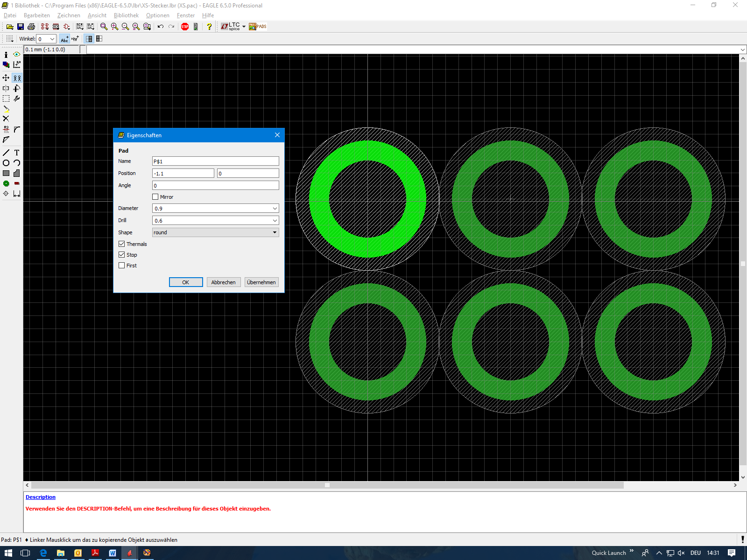The width and height of the screenshot is (747, 560).
Task: Uncheck the Thermals checkbox
Action: 122,244
